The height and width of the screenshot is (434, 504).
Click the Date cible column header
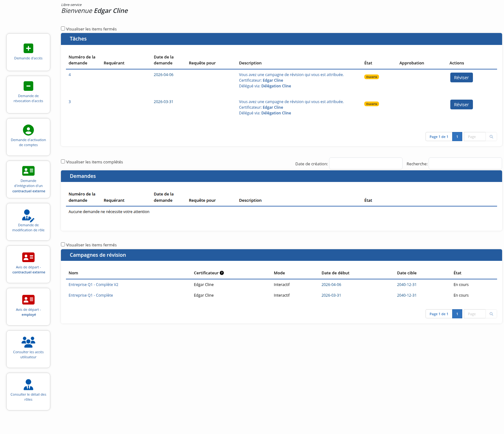(407, 273)
